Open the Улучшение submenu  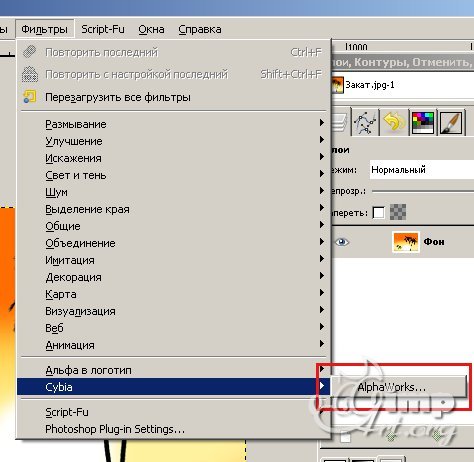coord(173,141)
